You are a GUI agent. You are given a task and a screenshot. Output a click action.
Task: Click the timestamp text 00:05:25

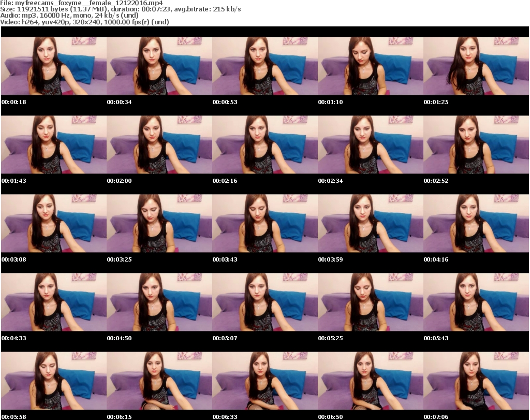tap(330, 338)
